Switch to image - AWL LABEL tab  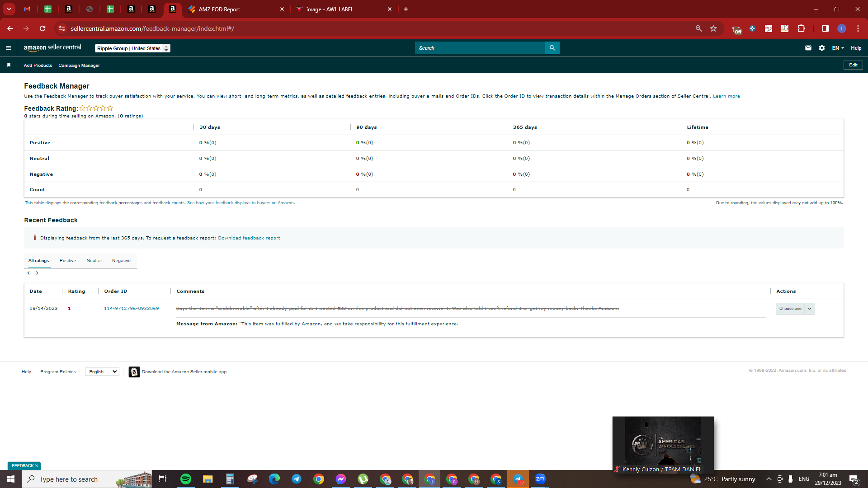[x=344, y=9]
